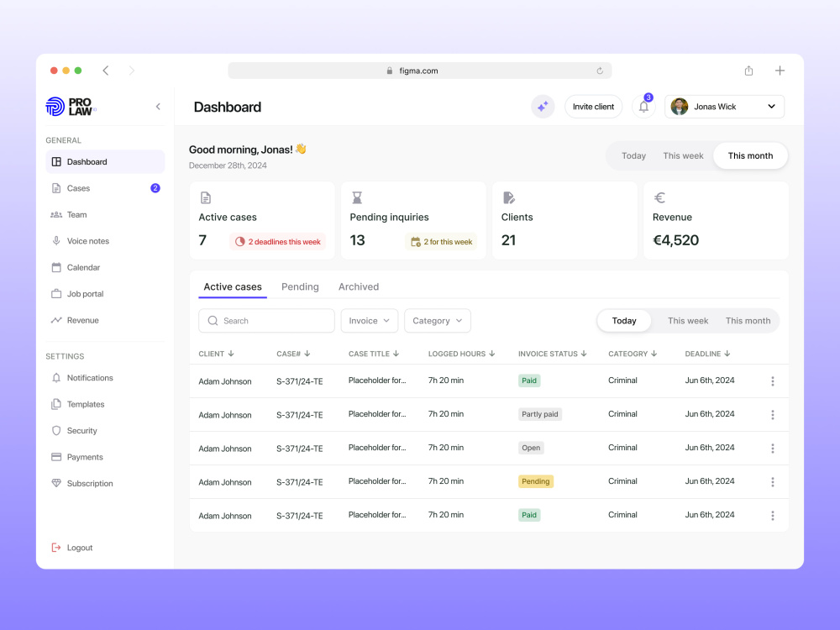Click the Templates icon
Screen dimensions: 840x630
click(x=56, y=404)
